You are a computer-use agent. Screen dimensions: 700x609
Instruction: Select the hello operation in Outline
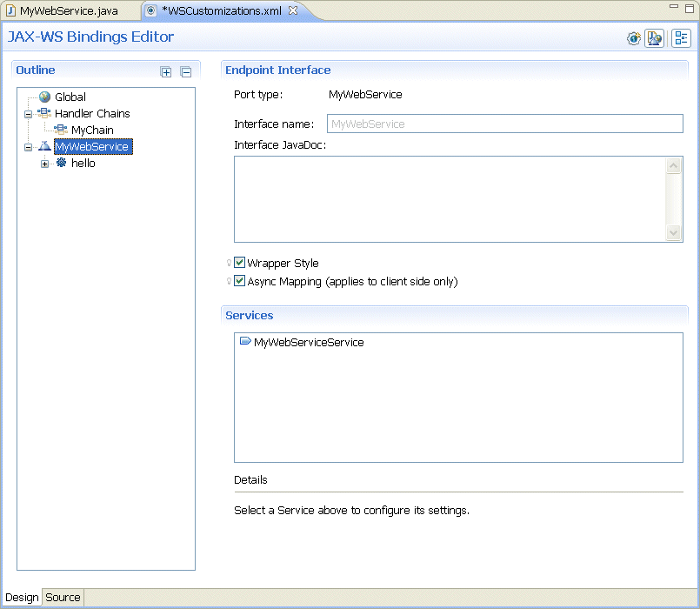pos(83,163)
